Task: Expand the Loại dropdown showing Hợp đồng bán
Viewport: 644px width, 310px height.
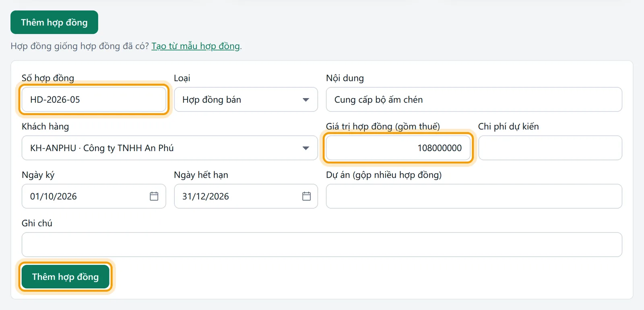Action: tap(246, 100)
